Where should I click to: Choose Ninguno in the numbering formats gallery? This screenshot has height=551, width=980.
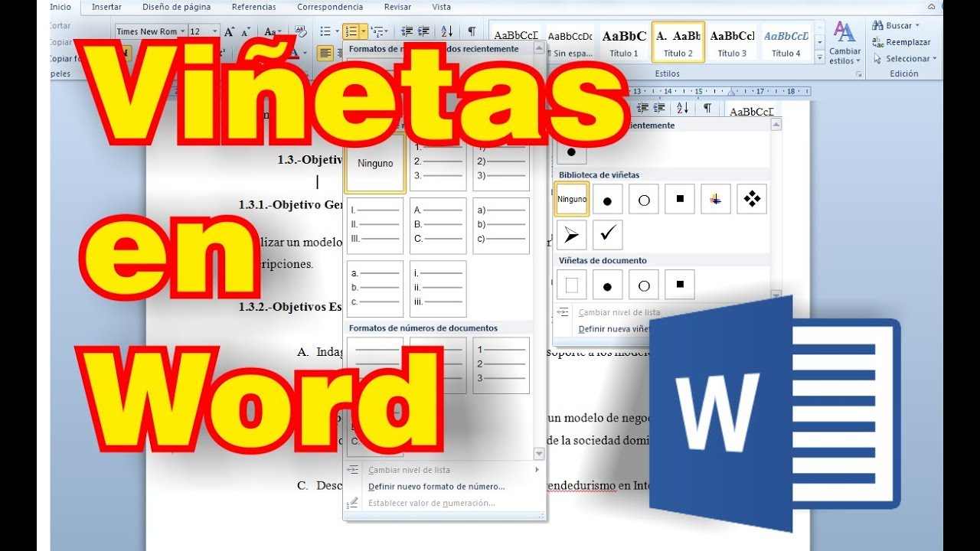tap(375, 163)
